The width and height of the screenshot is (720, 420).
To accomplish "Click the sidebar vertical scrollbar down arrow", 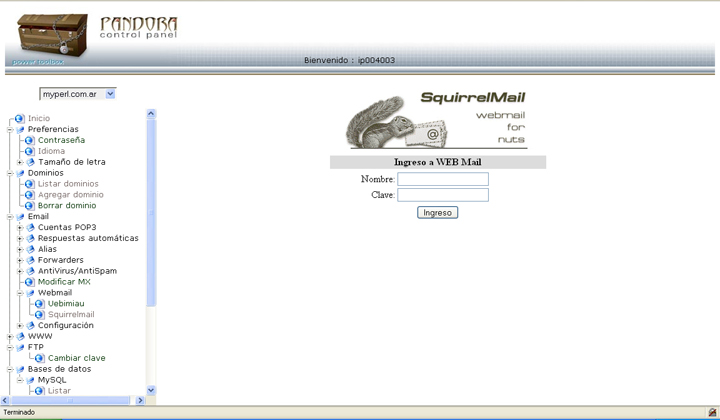I will pyautogui.click(x=151, y=390).
